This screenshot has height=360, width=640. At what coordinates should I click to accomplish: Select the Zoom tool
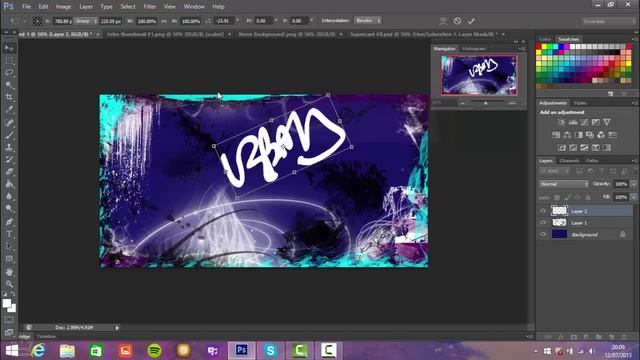9,284
